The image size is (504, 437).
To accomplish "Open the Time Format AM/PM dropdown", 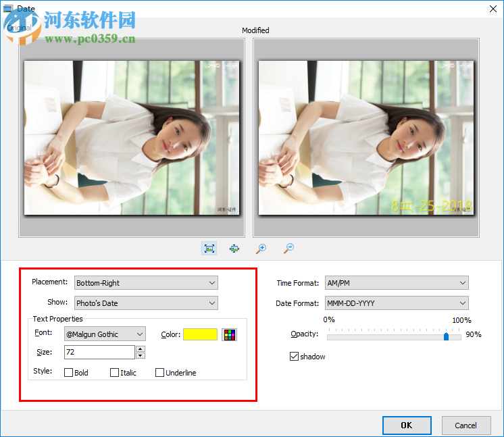I will coord(397,283).
